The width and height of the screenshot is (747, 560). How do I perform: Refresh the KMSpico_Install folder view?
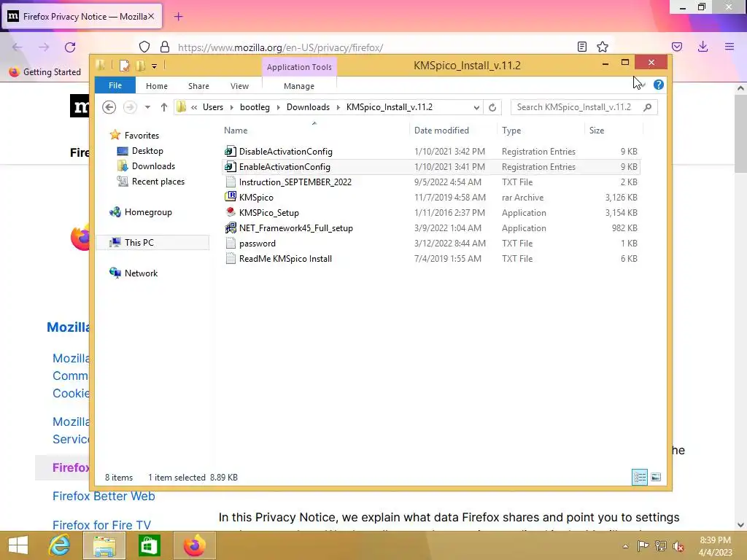[x=492, y=108]
